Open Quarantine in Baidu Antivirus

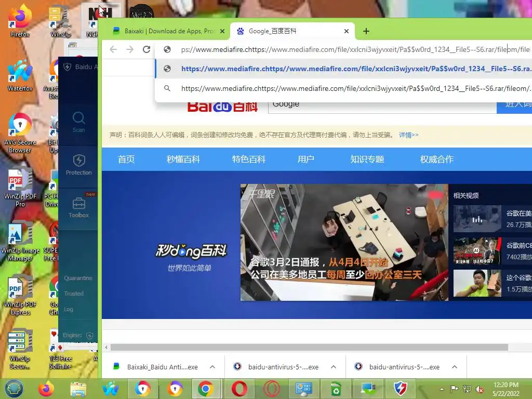[x=78, y=278]
